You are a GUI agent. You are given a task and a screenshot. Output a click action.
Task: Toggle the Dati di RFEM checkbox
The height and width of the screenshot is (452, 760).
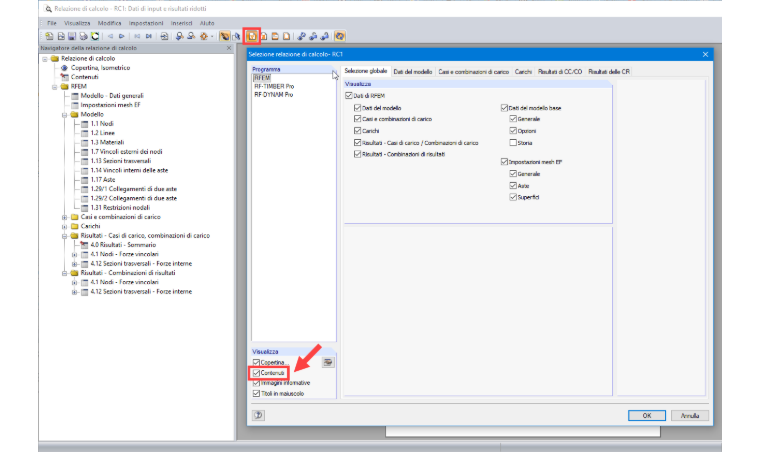point(348,95)
